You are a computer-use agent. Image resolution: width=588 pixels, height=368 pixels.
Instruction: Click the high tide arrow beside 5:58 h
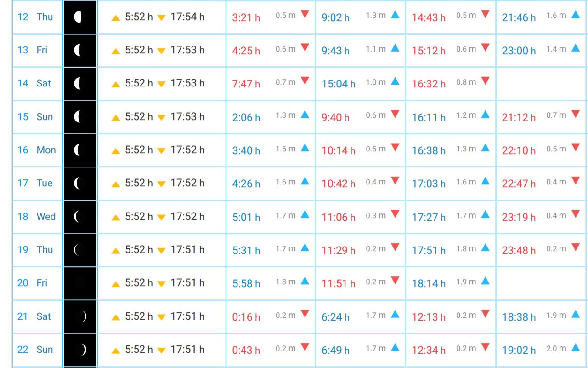click(x=305, y=281)
